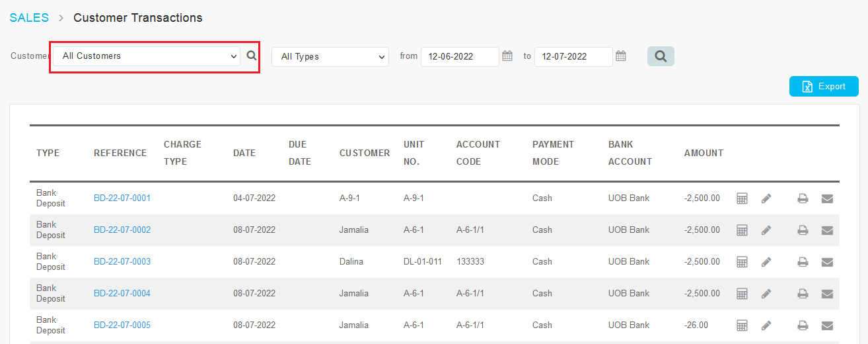Export the transactions to a spreadsheet
This screenshot has height=344, width=868.
(x=824, y=87)
